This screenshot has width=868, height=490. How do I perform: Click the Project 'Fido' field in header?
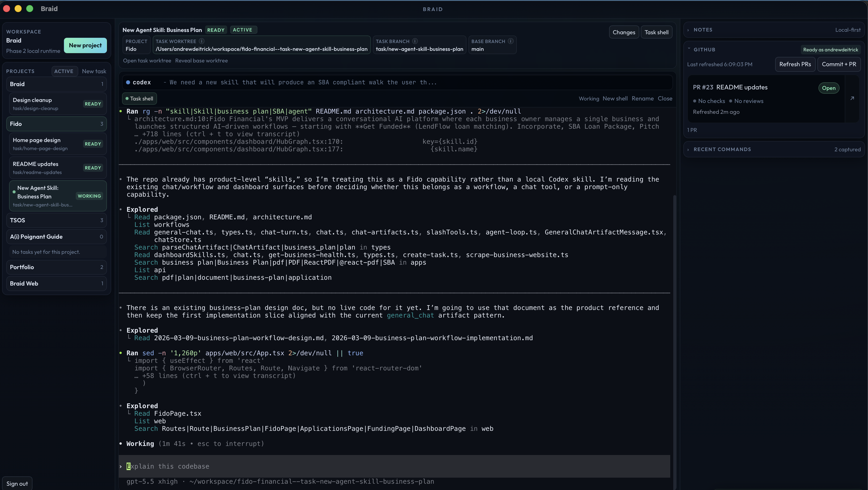click(x=136, y=45)
